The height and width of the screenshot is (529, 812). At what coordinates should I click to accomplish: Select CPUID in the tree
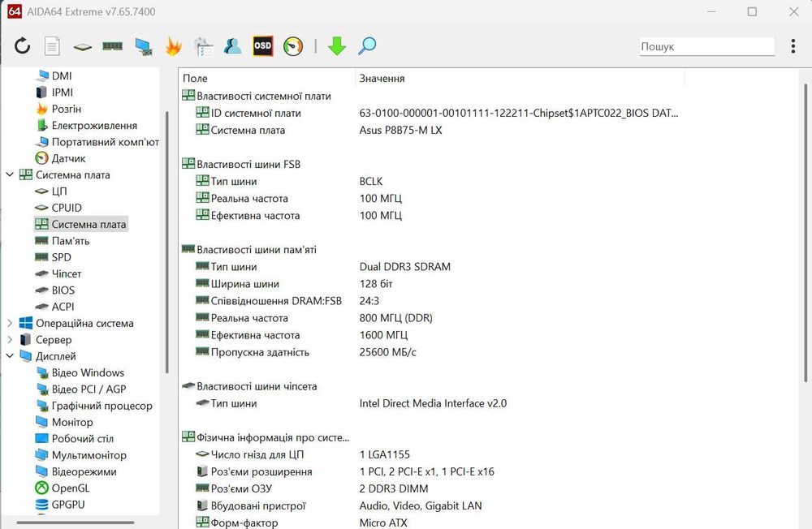click(x=58, y=208)
